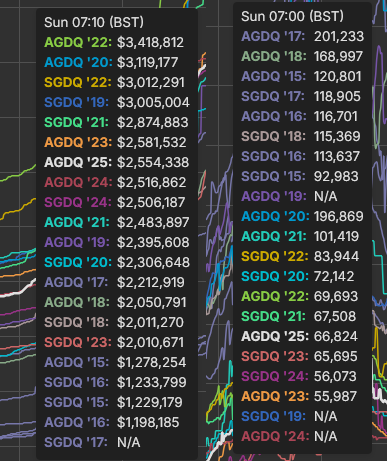Select the SGDQ '24 $2,506,187 entry
387x461 pixels.
click(114, 202)
